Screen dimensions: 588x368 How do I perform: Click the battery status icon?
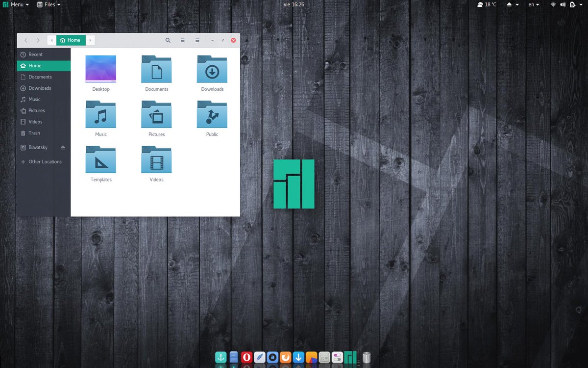[x=573, y=4]
